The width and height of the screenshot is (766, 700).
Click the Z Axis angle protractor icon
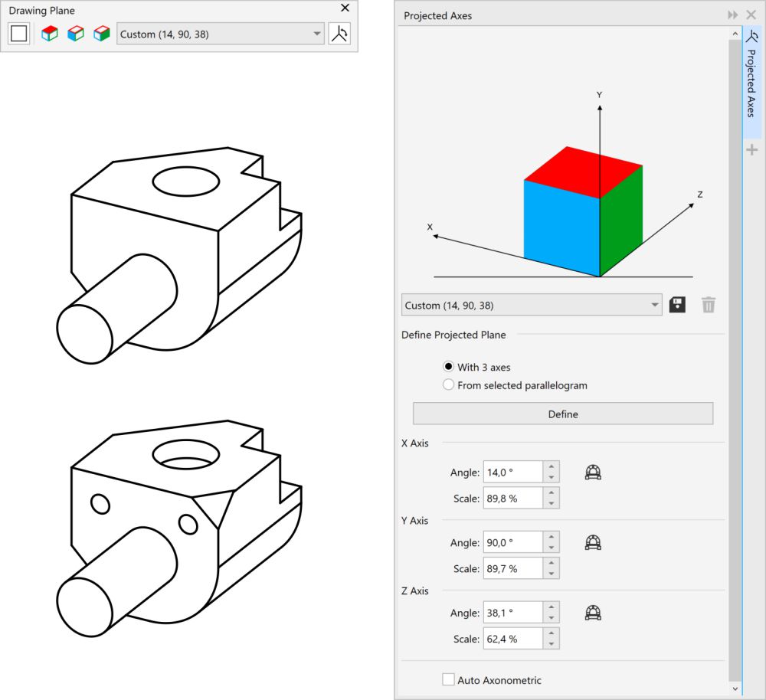click(x=593, y=613)
